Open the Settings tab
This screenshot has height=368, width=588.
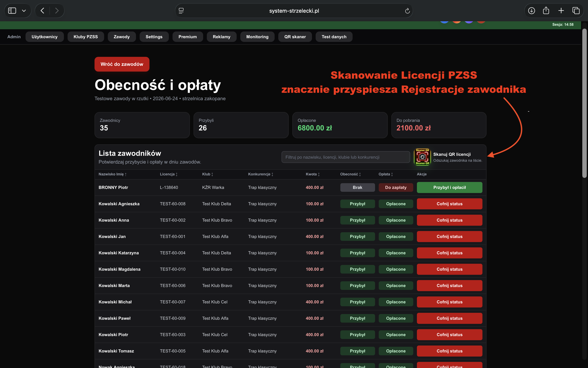tap(154, 37)
